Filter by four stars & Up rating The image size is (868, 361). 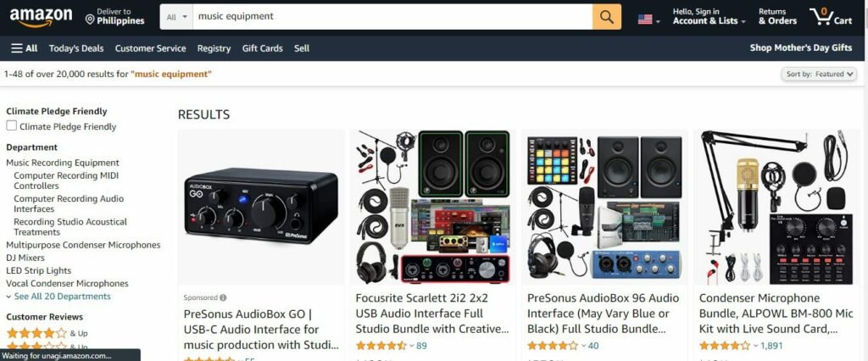coord(47,333)
